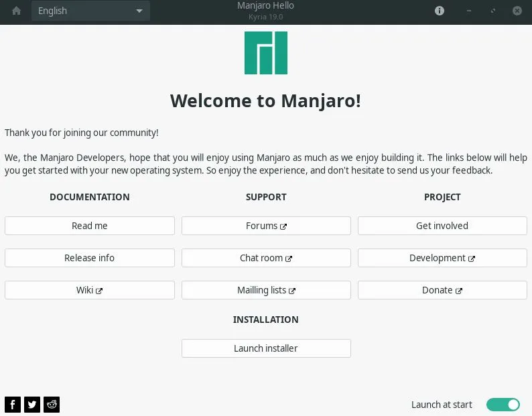Close the Manjaro Hello window
This screenshot has height=416, width=532.
[x=517, y=11]
